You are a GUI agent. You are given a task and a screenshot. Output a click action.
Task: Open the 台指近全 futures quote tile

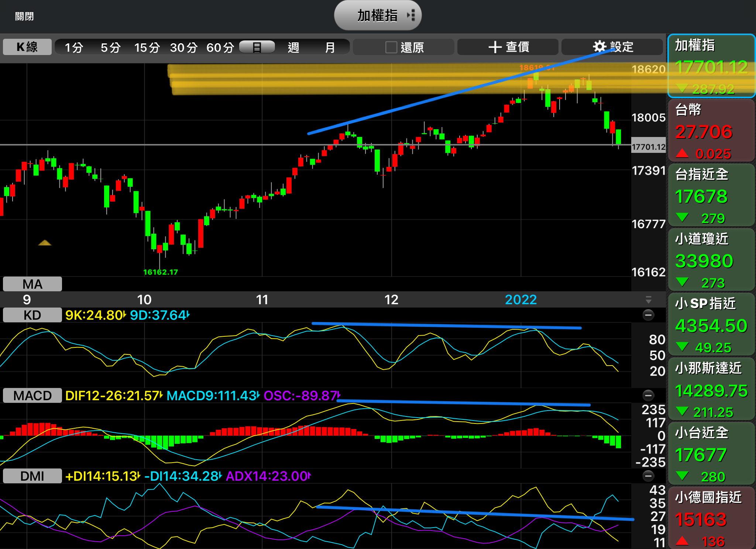click(711, 195)
